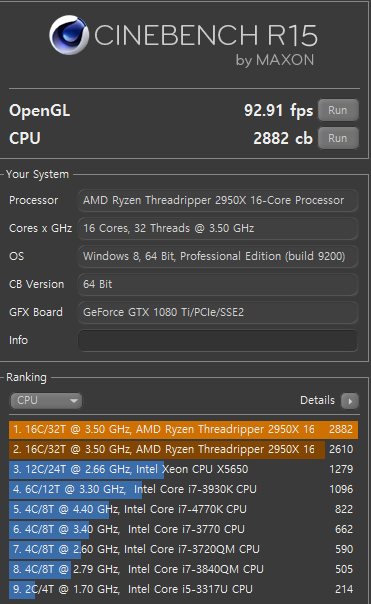Run the CPU benchmark
Image resolution: width=371 pixels, height=604 pixels.
tap(338, 138)
